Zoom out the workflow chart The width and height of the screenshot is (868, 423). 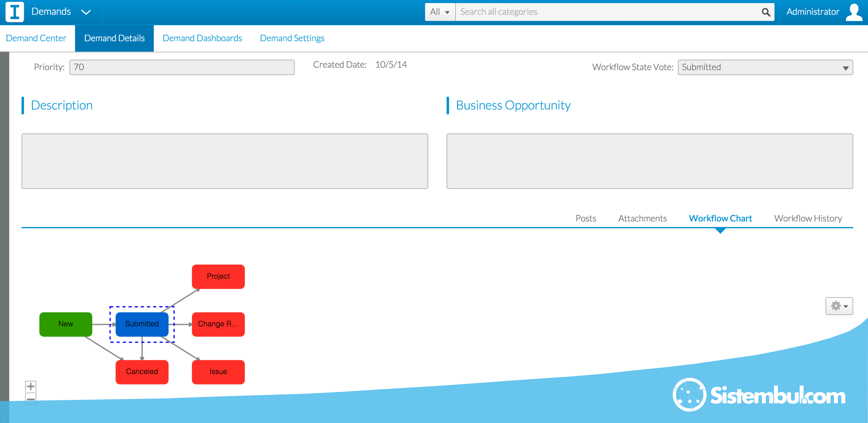pyautogui.click(x=30, y=399)
